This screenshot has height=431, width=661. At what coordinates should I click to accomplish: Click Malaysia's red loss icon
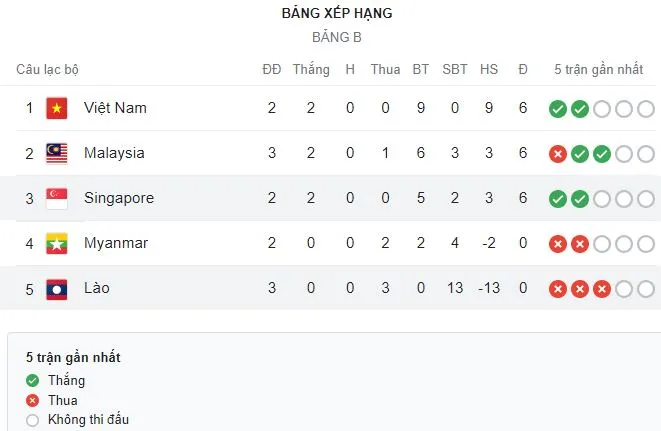click(558, 153)
